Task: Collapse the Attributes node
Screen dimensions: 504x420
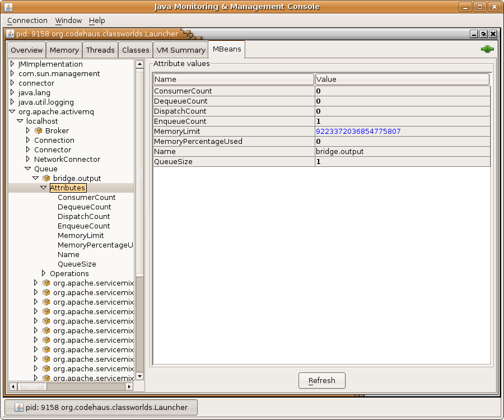Action: pyautogui.click(x=44, y=188)
